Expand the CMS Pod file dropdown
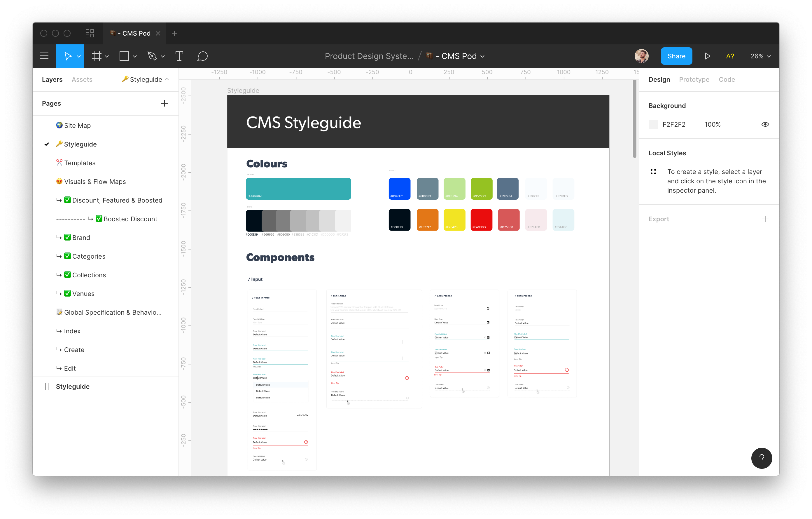812x519 pixels. (482, 56)
